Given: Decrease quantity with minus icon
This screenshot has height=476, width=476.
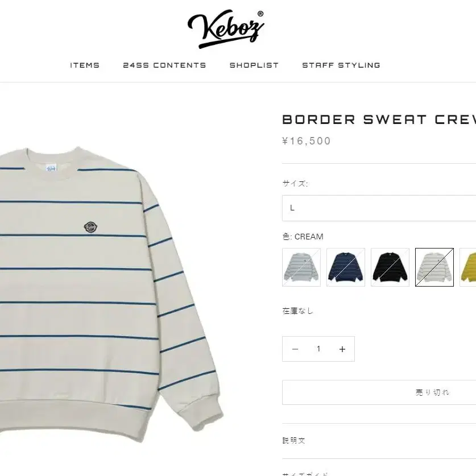Looking at the screenshot, I should [x=295, y=349].
